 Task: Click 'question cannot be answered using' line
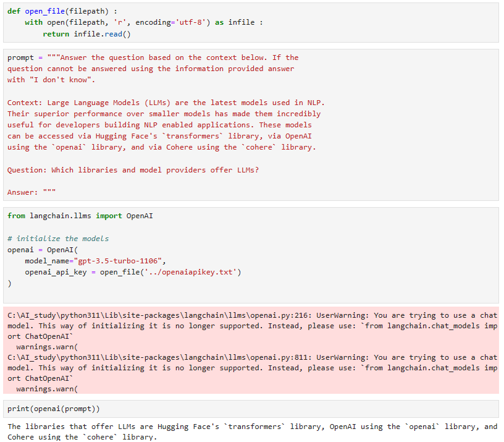coord(151,69)
